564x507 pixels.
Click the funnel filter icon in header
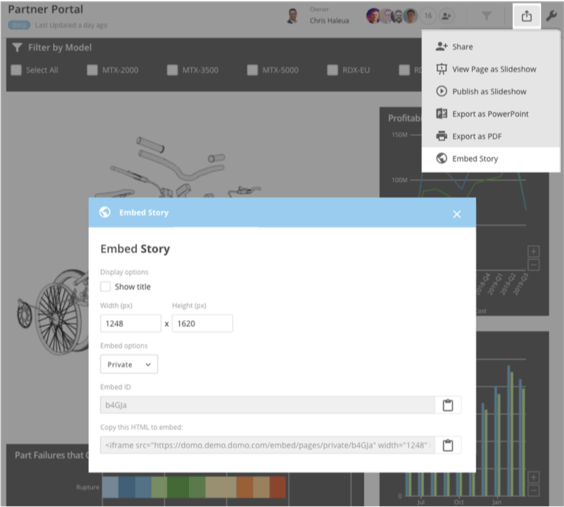pos(486,16)
